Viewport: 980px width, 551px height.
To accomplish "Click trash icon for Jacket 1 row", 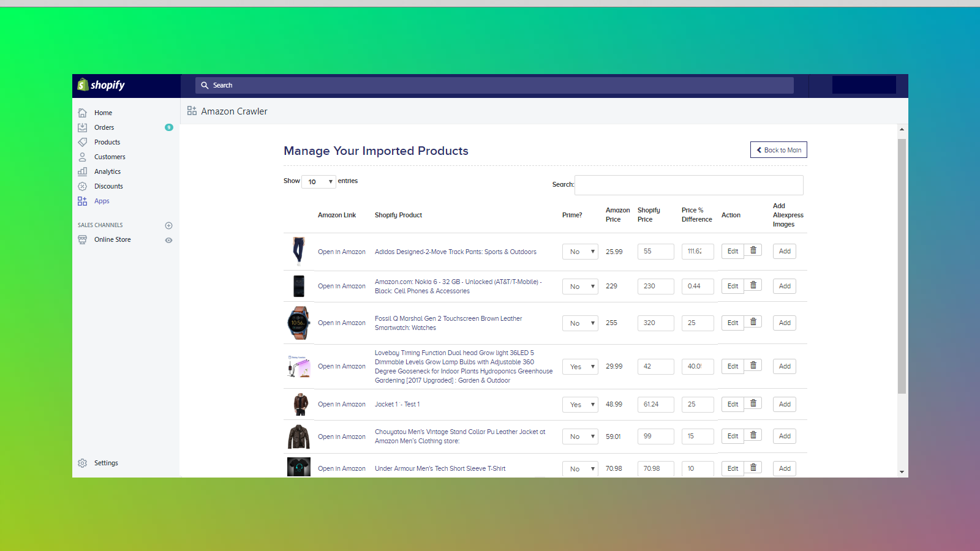I will (753, 403).
